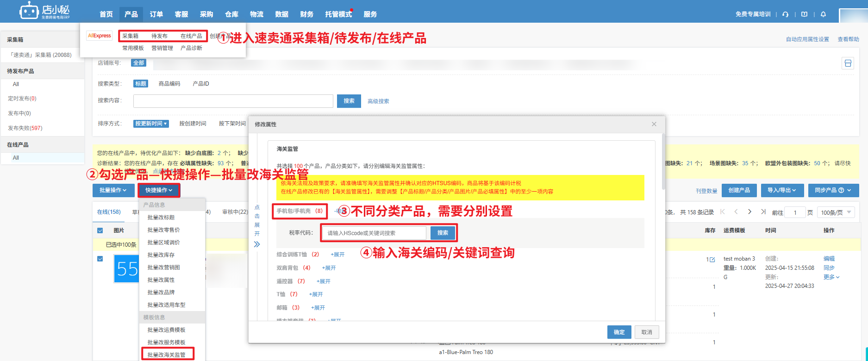Select 批量改运费模板 menu item

point(167,330)
